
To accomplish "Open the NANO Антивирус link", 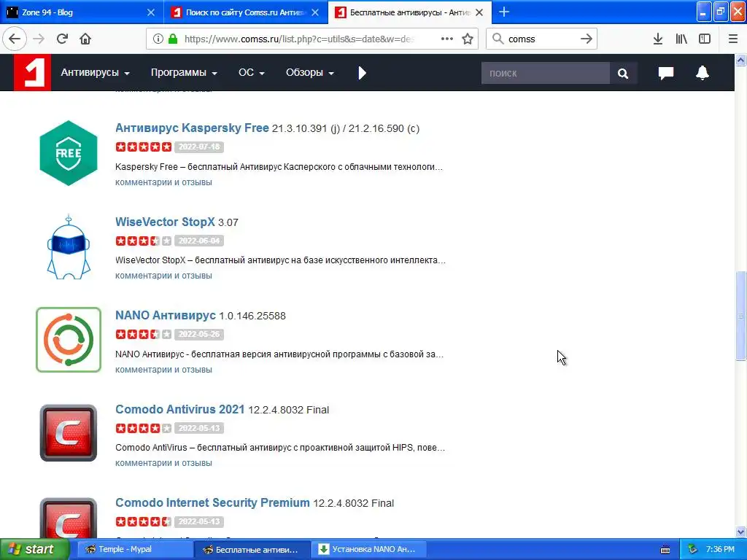I will click(x=166, y=315).
